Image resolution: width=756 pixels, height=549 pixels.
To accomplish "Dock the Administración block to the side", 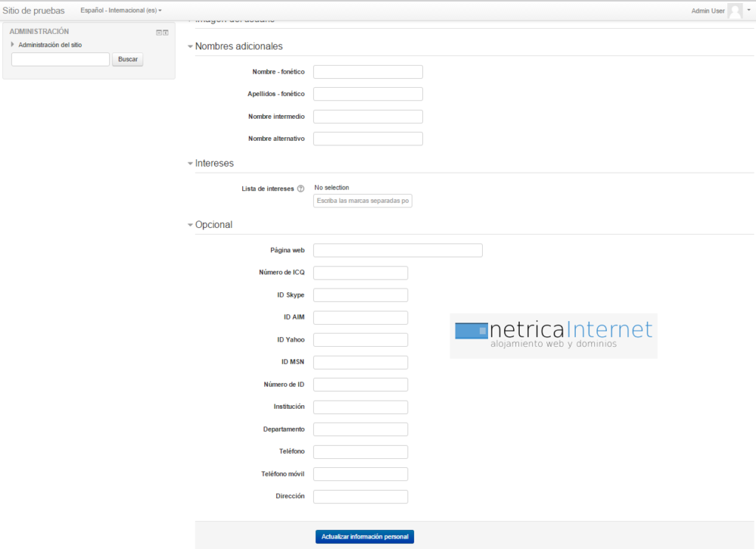I will coord(166,32).
